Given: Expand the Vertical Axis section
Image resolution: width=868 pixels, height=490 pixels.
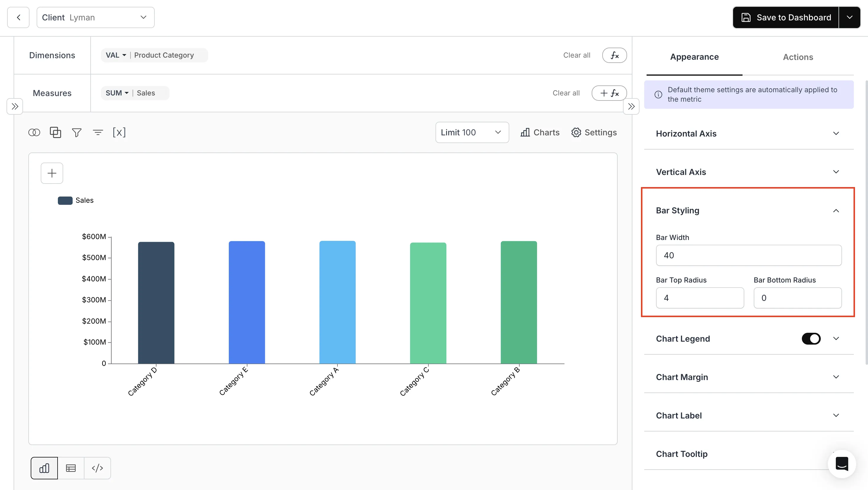Looking at the screenshot, I should pos(748,172).
